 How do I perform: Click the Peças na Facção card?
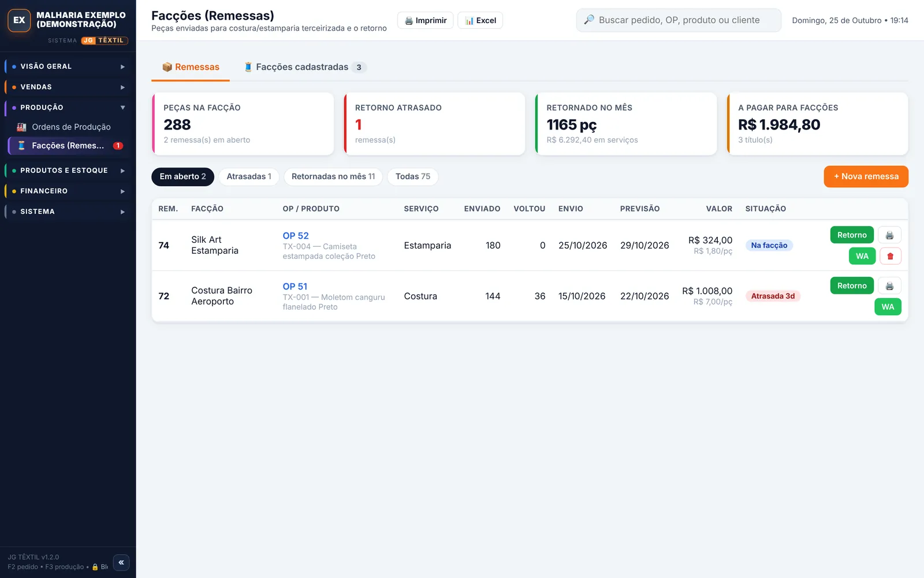pos(243,124)
